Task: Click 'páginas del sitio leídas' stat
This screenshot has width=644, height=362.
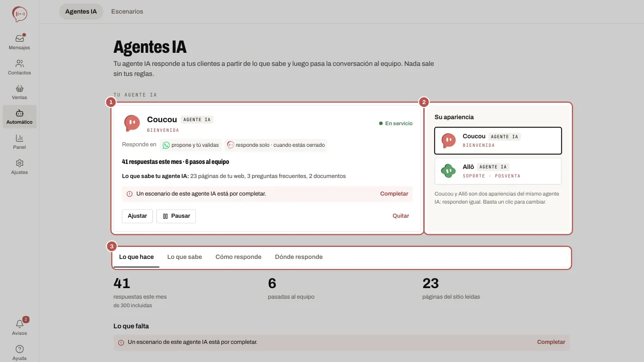Action: (x=451, y=297)
